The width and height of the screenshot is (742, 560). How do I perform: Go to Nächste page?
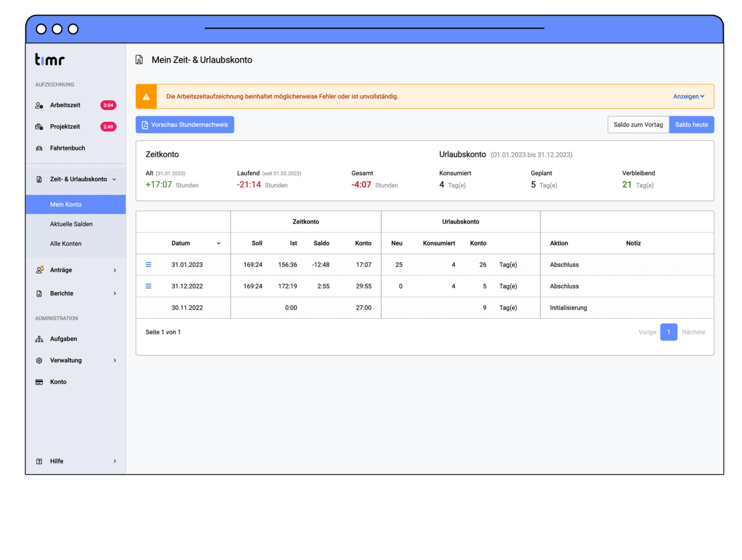(x=694, y=332)
